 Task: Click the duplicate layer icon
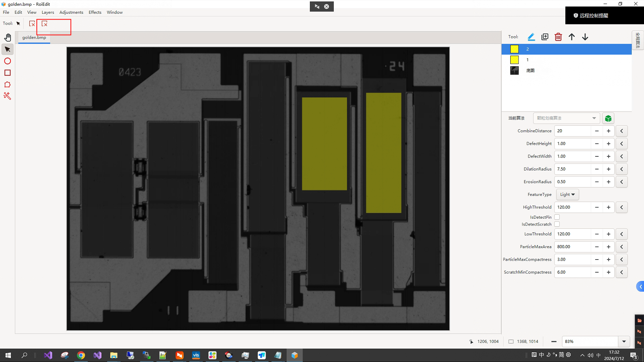pos(545,37)
